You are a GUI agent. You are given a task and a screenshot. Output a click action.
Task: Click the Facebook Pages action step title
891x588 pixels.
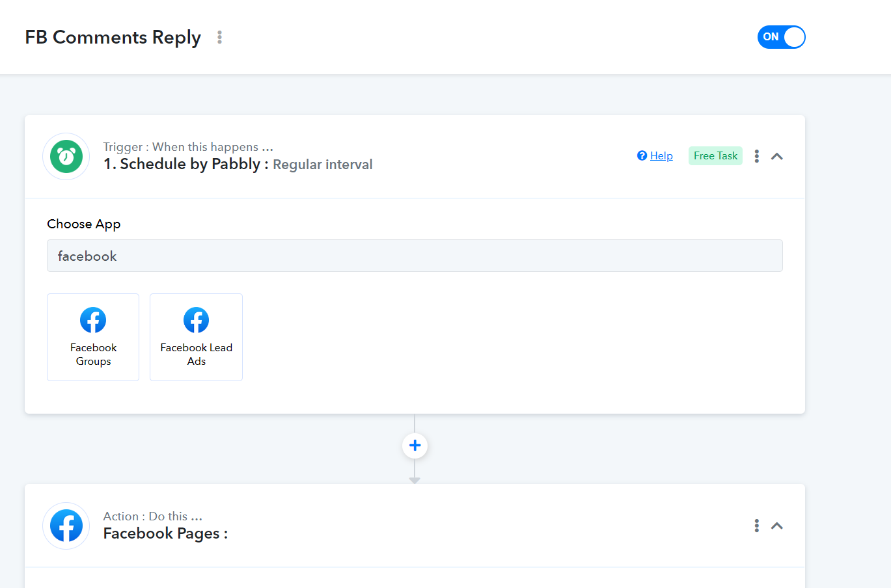(x=165, y=533)
